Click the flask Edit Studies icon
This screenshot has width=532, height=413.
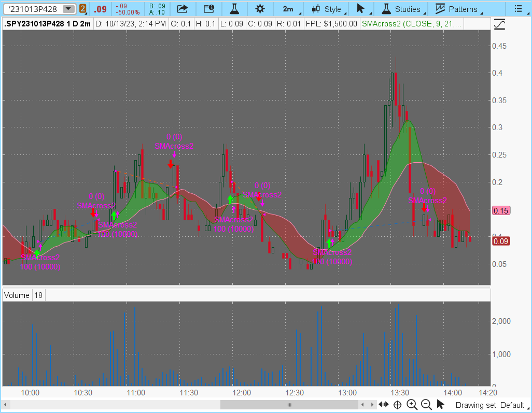pyautogui.click(x=234, y=9)
